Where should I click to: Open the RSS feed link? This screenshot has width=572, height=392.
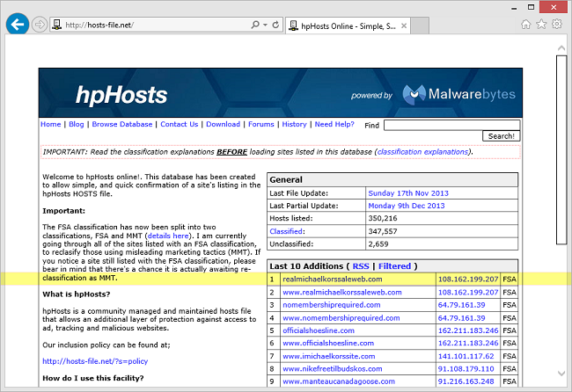(x=361, y=266)
